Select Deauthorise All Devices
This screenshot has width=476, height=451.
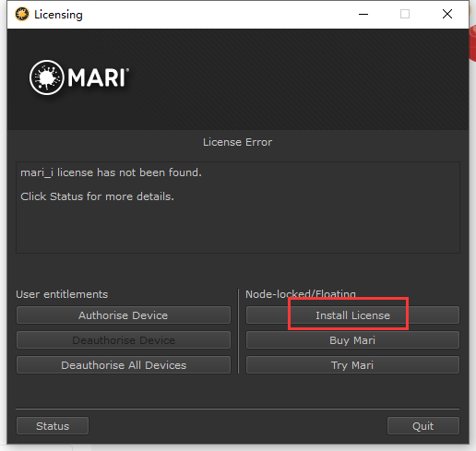124,365
